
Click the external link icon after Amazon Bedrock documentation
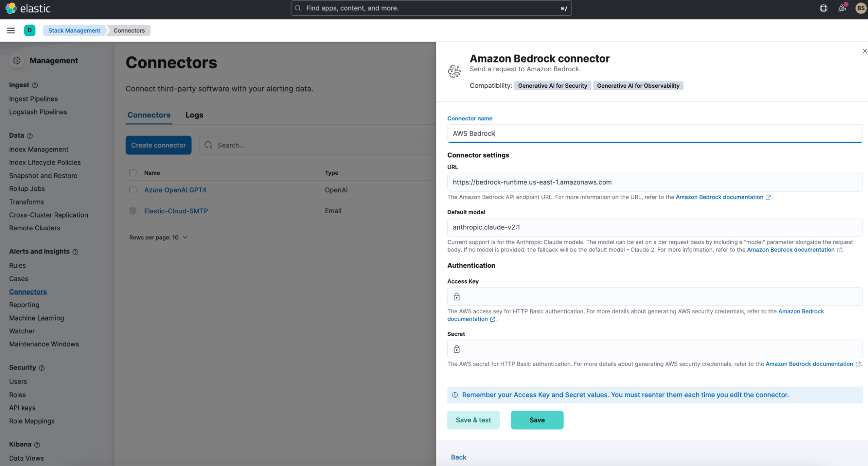click(x=769, y=197)
